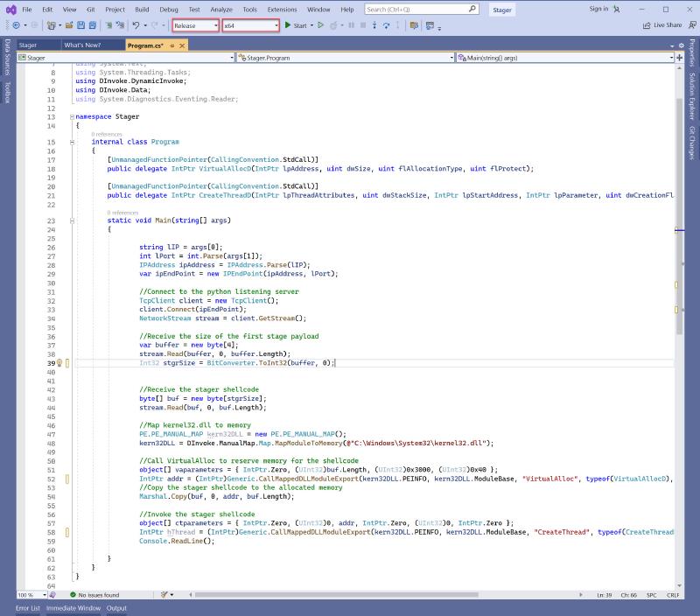Click the New Project toolbar icon
This screenshot has width=700, height=616.
[52, 25]
